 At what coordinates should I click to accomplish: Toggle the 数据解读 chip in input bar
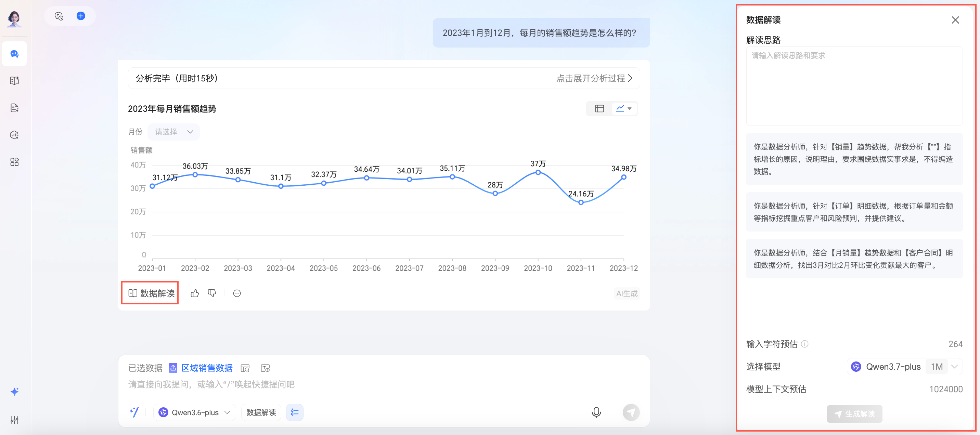pos(261,412)
